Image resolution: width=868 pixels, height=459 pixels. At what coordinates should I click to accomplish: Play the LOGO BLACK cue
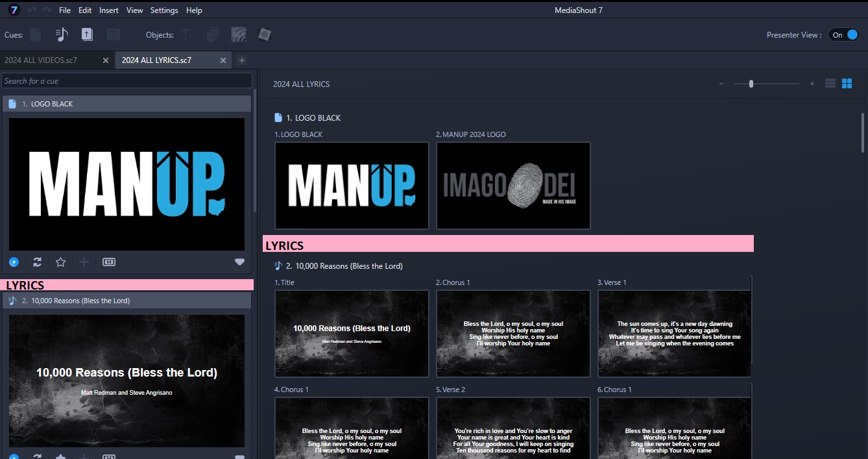pos(14,262)
